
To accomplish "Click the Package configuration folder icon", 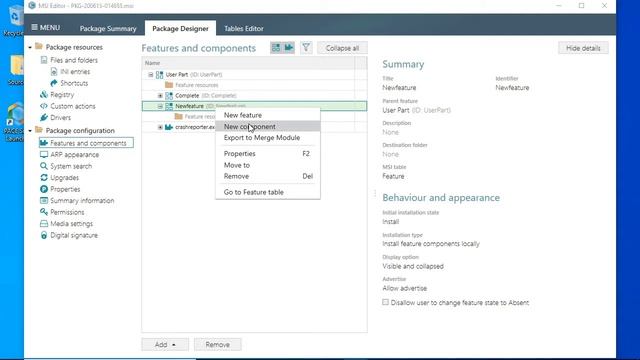I will pos(39,130).
